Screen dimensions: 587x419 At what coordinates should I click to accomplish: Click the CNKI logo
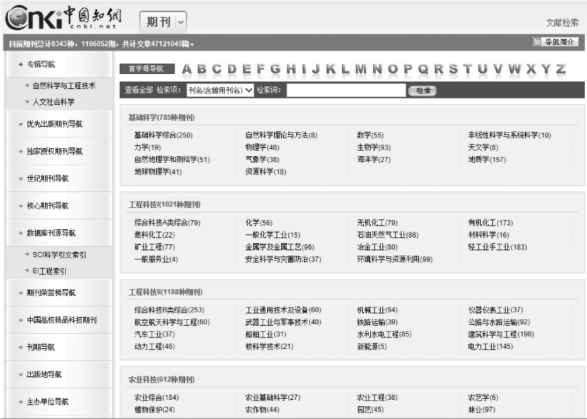tap(63, 18)
